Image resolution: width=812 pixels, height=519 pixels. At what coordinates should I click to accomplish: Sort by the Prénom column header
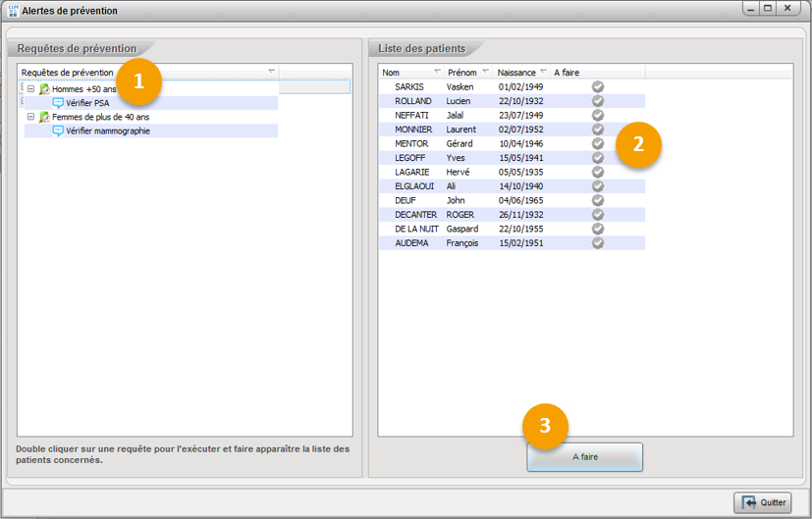click(x=460, y=73)
